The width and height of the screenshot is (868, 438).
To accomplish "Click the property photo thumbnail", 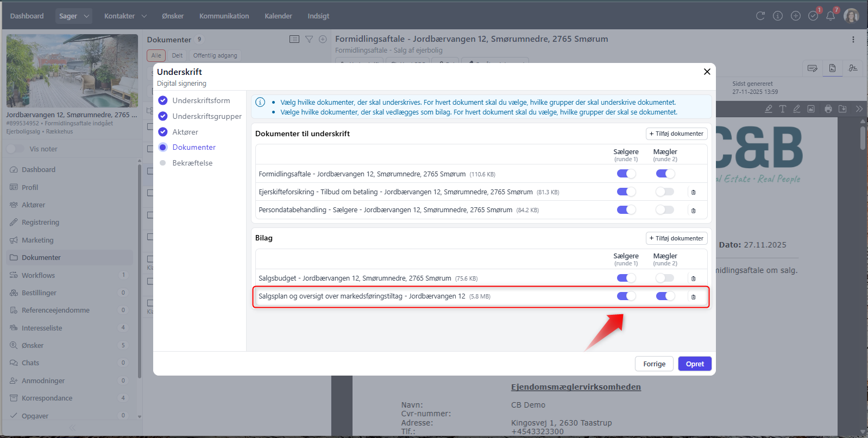I will point(72,71).
